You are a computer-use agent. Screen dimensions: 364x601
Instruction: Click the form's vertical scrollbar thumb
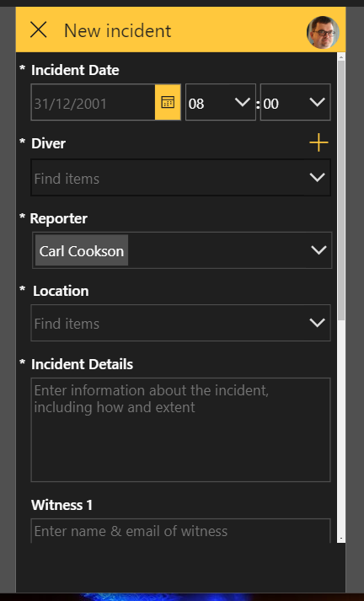pyautogui.click(x=341, y=190)
